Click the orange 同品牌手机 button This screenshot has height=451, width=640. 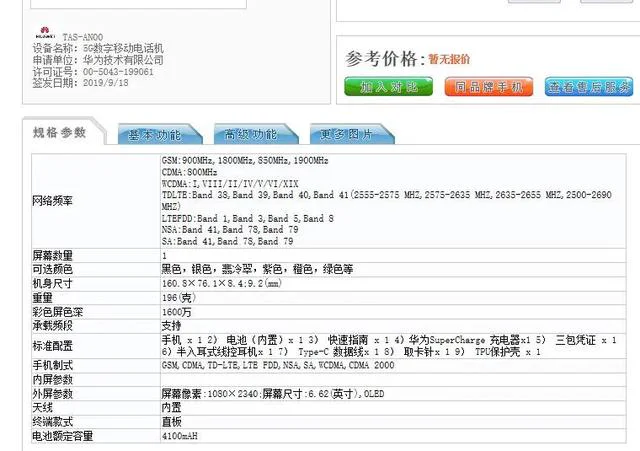click(489, 87)
